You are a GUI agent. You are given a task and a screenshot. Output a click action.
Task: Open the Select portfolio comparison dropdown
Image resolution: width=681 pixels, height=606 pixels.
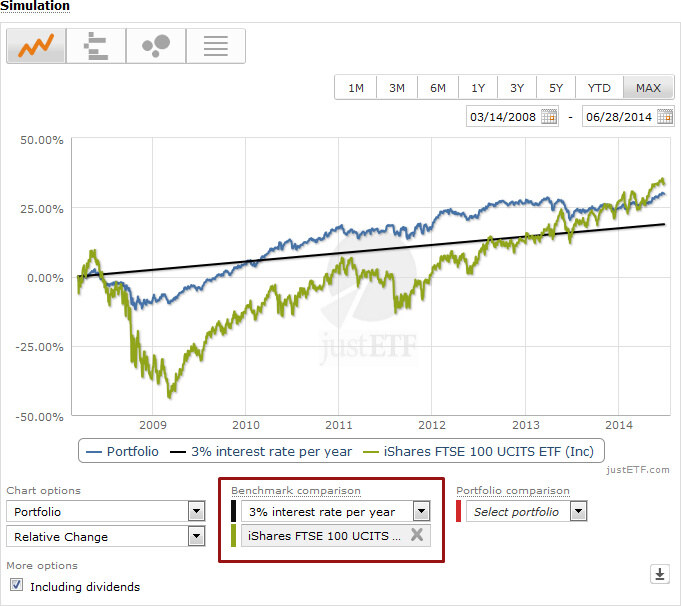point(578,511)
